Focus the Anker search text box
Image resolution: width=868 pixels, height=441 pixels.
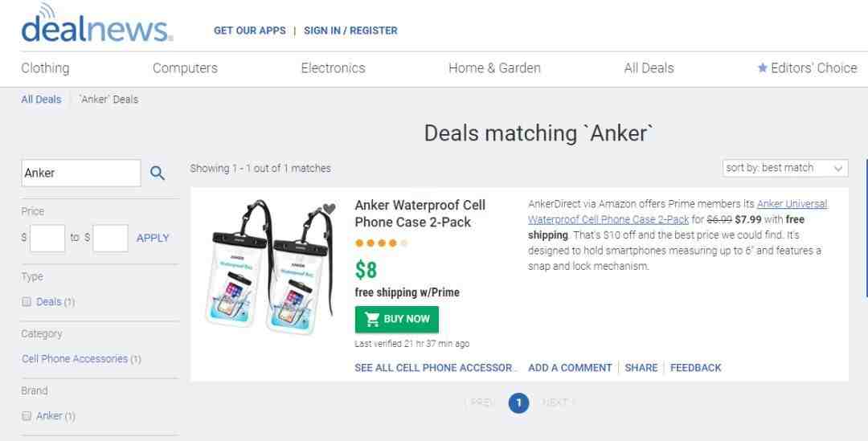point(80,173)
